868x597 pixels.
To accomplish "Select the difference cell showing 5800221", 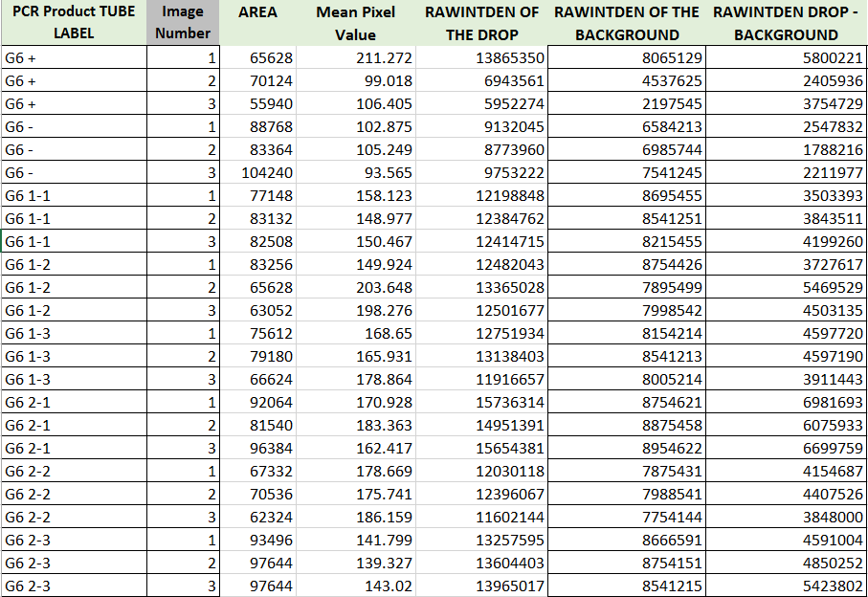I will pos(787,57).
